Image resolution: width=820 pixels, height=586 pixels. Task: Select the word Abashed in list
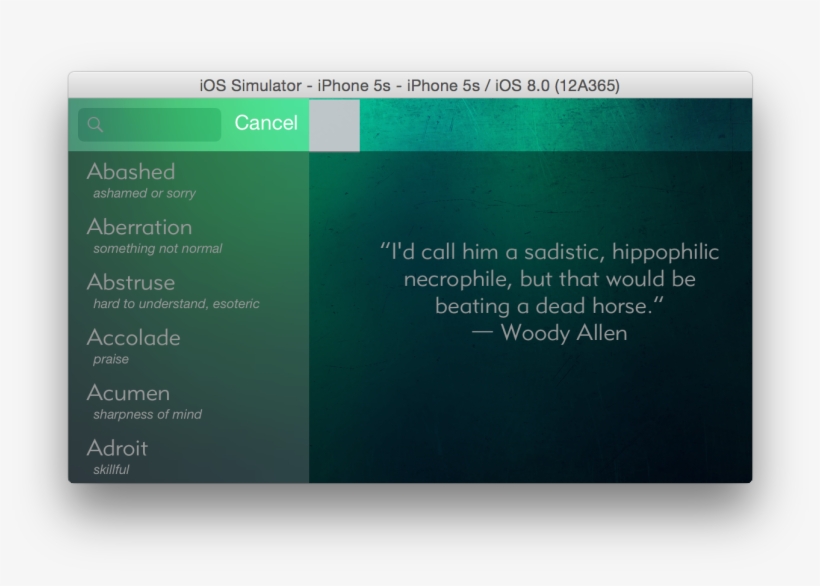tap(131, 172)
